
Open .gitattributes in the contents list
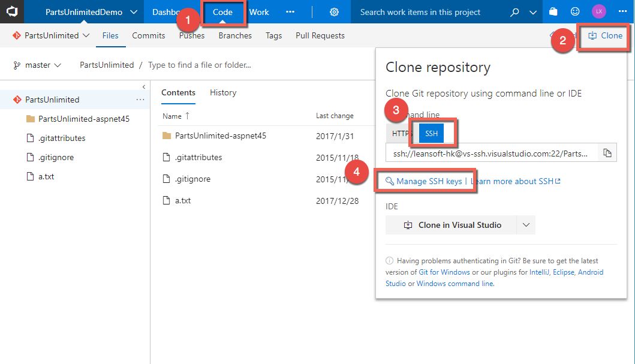(198, 158)
